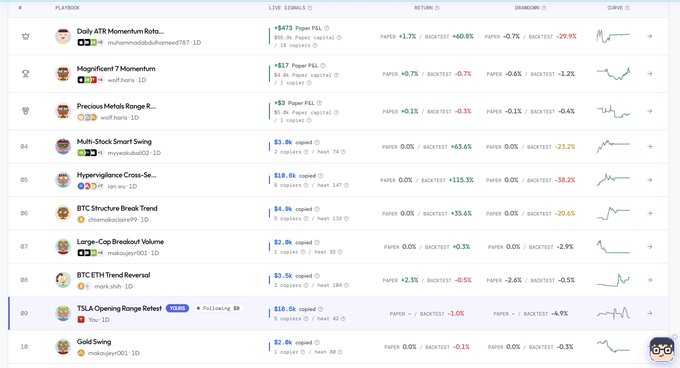Click the arrow icon on TSLA Opening Range Retest row
This screenshot has width=680, height=368.
click(x=650, y=313)
